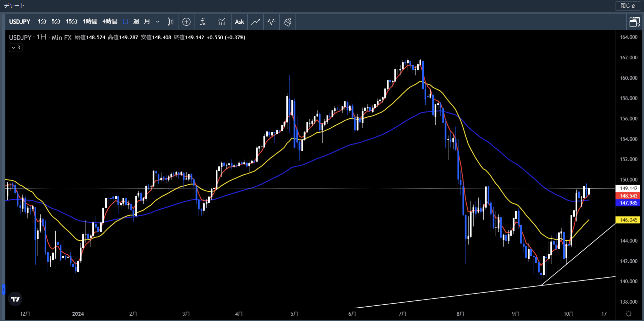The width and height of the screenshot is (644, 321).
Task: Click the trend line chart icon
Action: click(256, 22)
